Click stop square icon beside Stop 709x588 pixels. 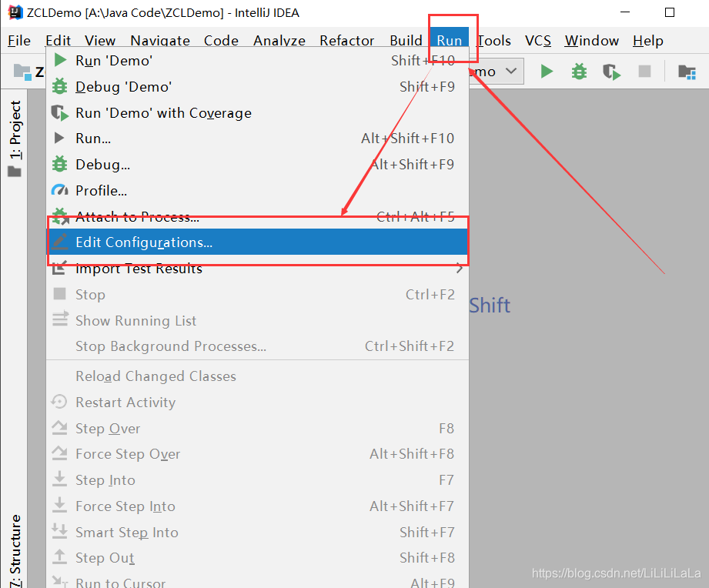tap(60, 294)
